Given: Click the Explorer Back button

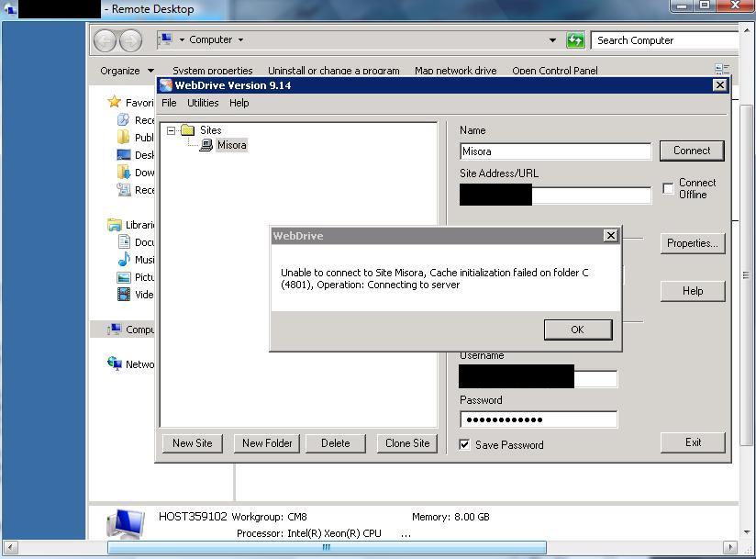Looking at the screenshot, I should 105,40.
